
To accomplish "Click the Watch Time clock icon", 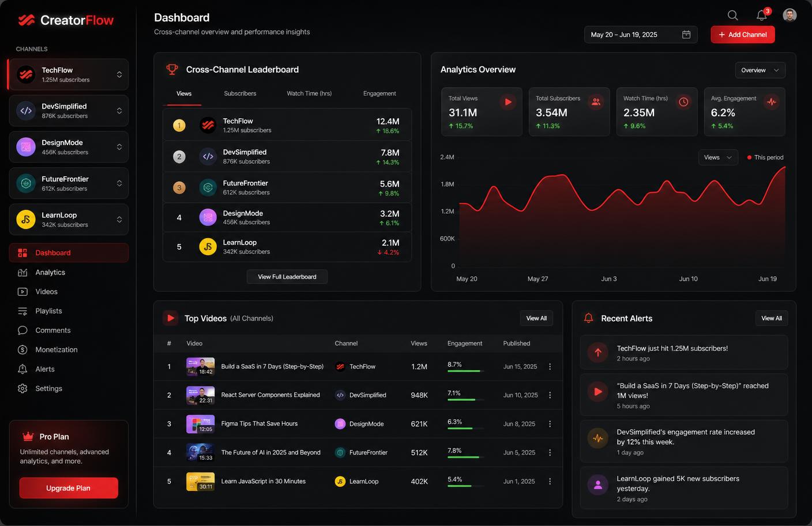I will tap(683, 102).
